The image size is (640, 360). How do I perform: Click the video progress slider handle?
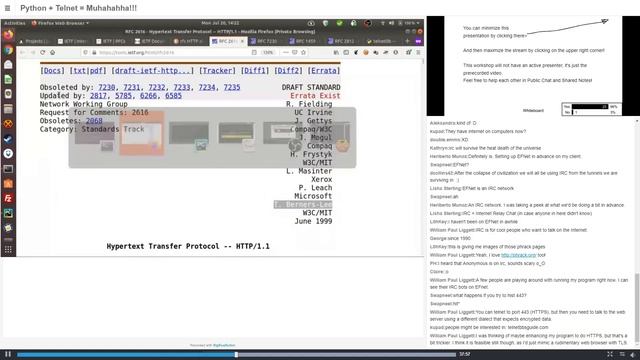(x=236, y=355)
